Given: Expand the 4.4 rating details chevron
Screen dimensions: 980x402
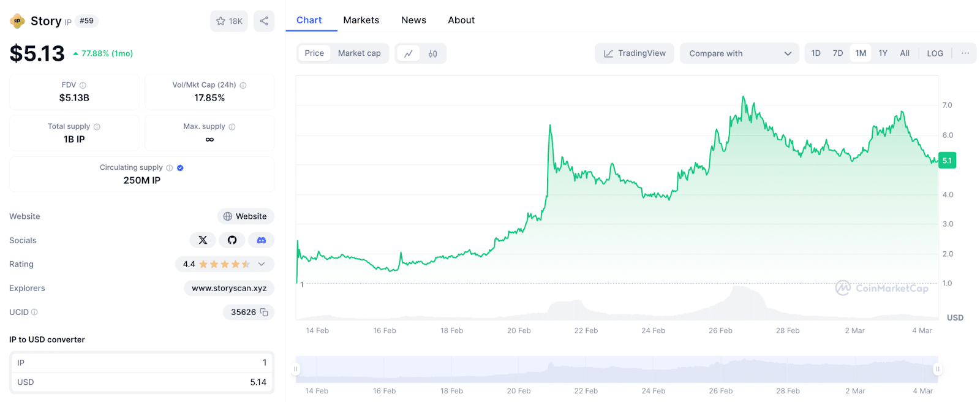Looking at the screenshot, I should point(262,264).
